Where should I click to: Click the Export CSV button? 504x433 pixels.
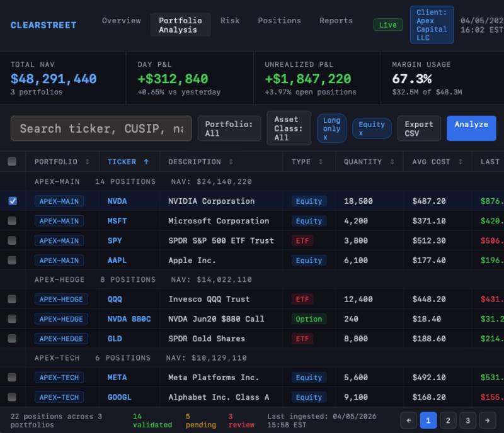tap(419, 128)
